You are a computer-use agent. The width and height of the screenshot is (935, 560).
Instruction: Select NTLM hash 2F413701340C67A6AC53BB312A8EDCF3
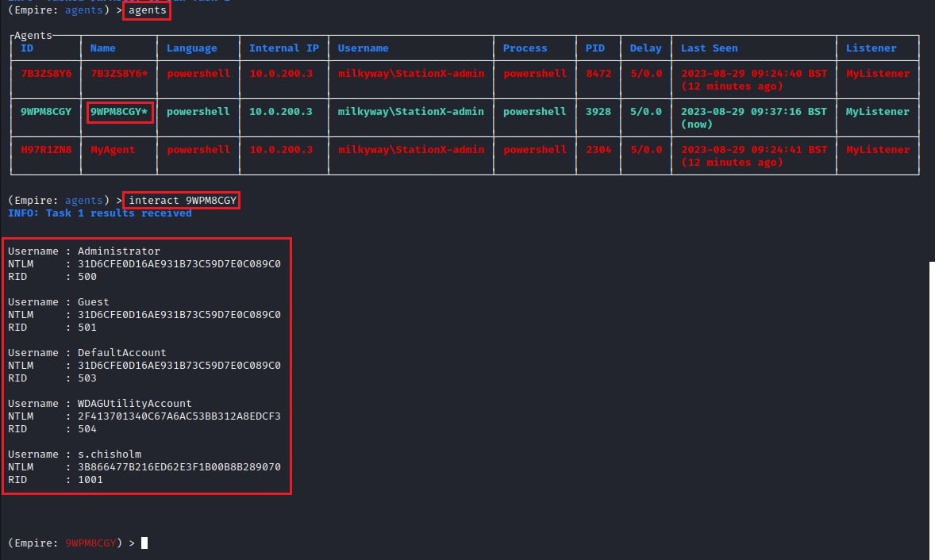[x=179, y=416]
